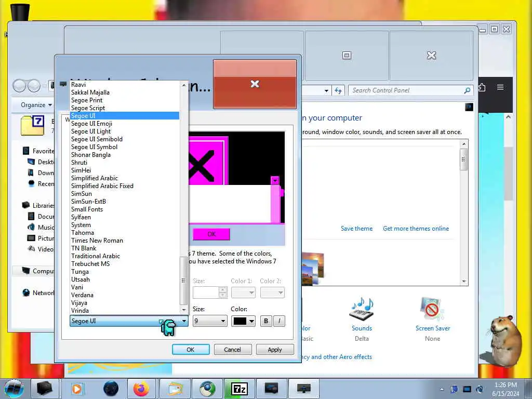This screenshot has width=532, height=399.
Task: Pick Segoe UI Light font
Action: tap(125, 131)
